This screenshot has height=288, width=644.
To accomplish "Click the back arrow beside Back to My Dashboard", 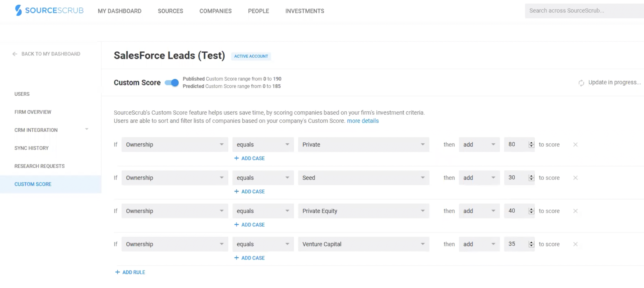I will [15, 54].
